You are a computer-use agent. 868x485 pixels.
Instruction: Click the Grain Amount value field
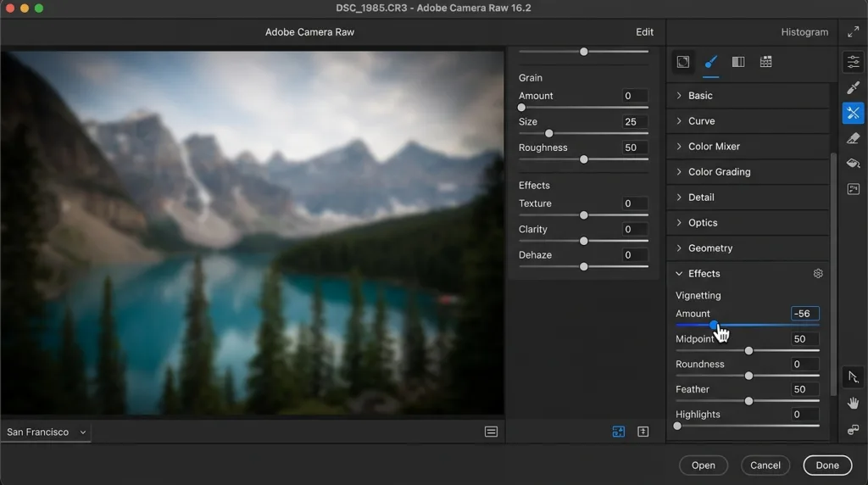pyautogui.click(x=634, y=96)
